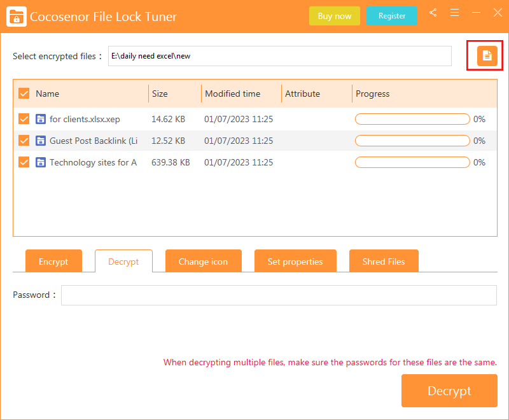Select the Decrypt tab
This screenshot has height=420, width=509.
coord(123,261)
